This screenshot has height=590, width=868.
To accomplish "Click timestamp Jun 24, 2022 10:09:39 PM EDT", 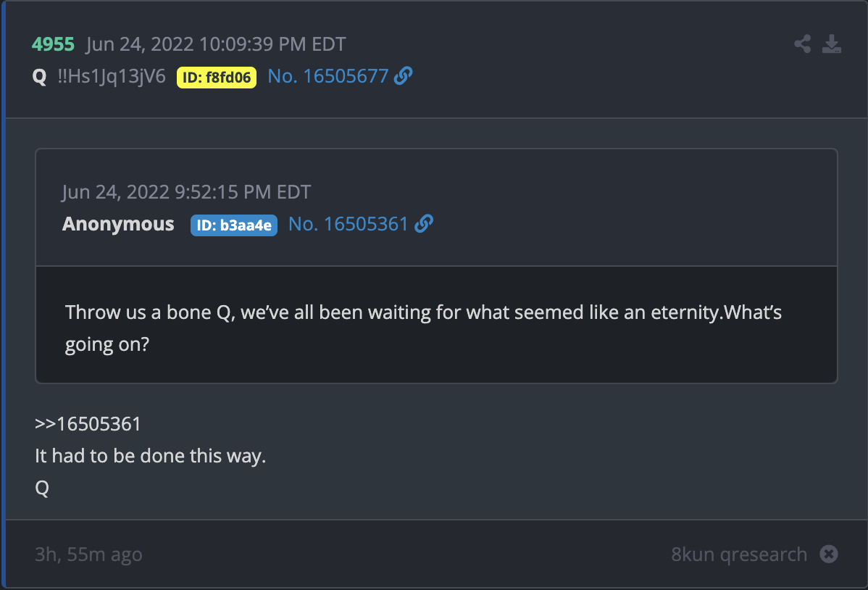I will click(216, 44).
